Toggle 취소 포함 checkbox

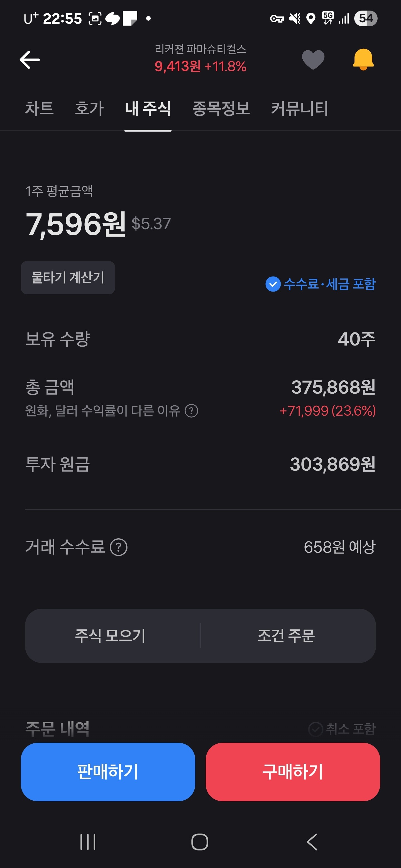(342, 729)
